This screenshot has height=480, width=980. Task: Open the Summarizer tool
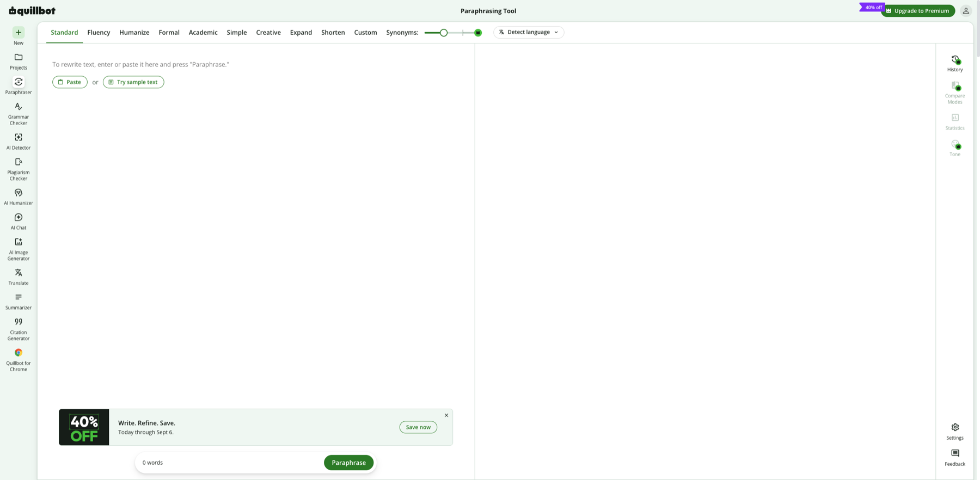19,301
